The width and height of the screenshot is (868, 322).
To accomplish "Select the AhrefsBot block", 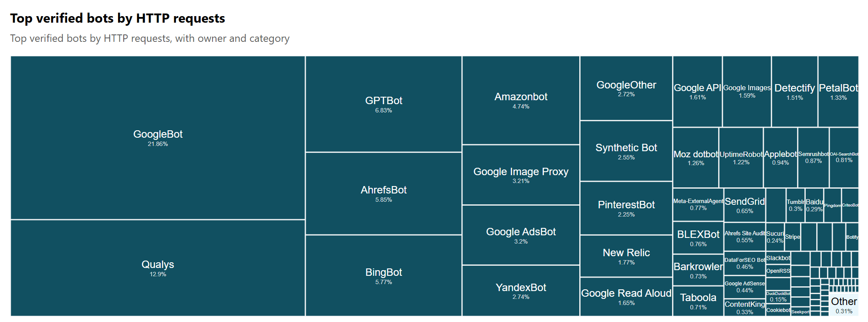I will [x=383, y=193].
